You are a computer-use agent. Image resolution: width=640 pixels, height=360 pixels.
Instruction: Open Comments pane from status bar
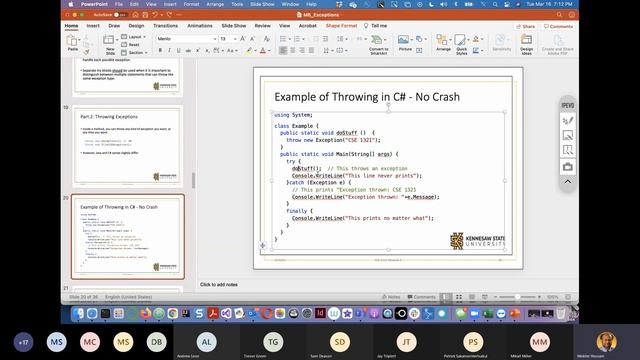click(422, 297)
